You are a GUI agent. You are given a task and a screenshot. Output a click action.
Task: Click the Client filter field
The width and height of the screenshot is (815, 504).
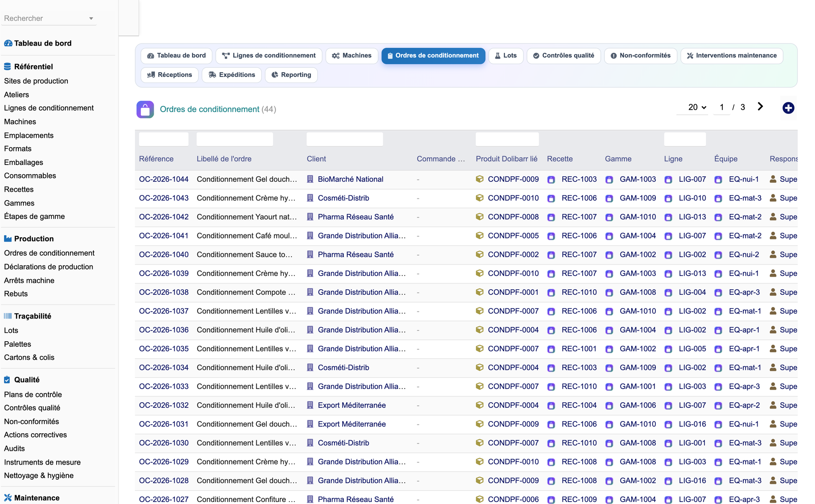[x=345, y=139]
